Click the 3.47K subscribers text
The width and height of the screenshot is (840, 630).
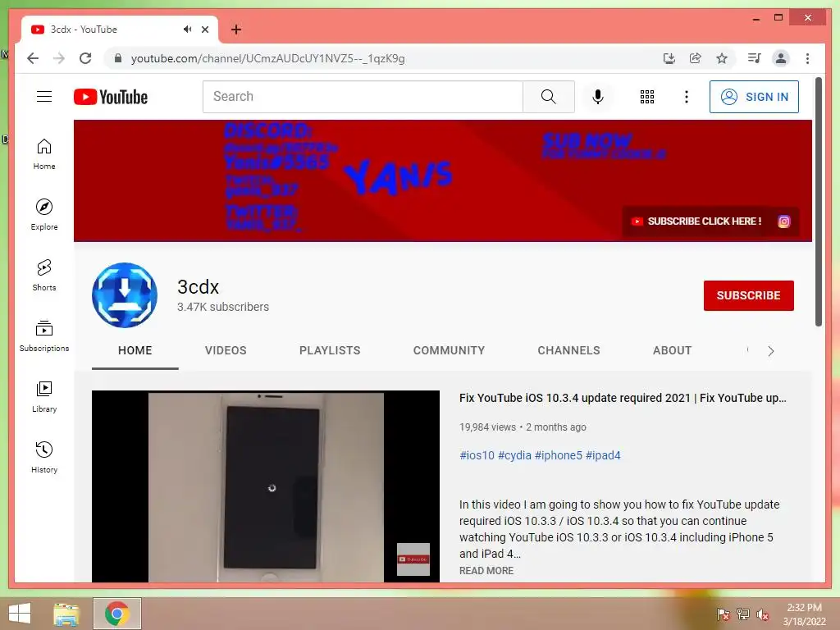click(x=223, y=307)
